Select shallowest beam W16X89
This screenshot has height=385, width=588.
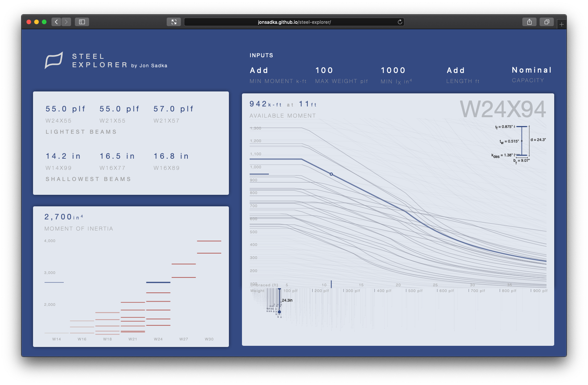(167, 168)
